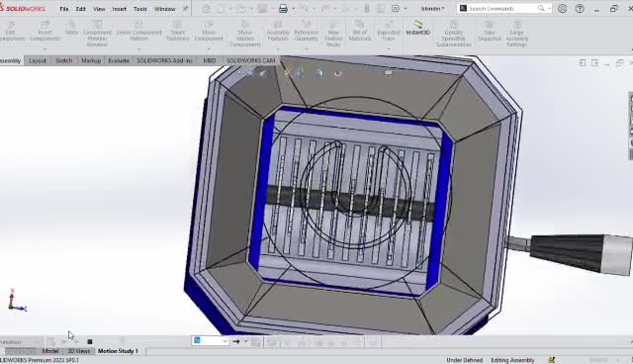The height and width of the screenshot is (364, 633).
Task: Expand the Exploded View dropdown arrow
Action: 389,48
